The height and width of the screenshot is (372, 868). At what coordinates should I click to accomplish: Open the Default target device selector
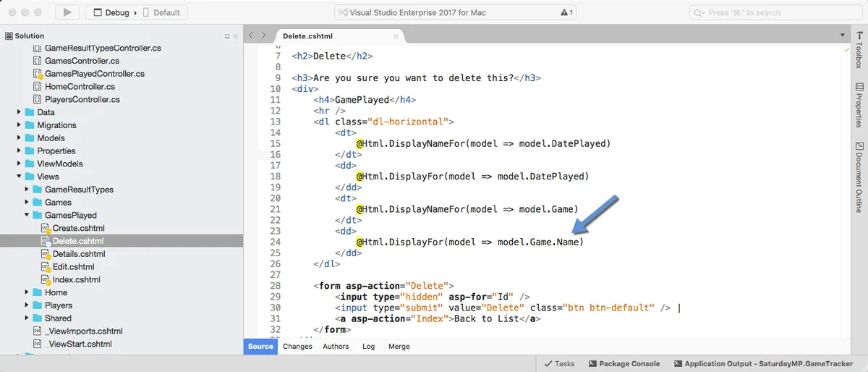coord(161,12)
